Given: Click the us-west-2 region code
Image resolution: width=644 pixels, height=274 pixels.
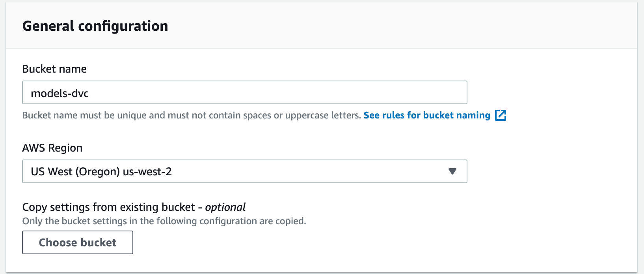Looking at the screenshot, I should (147, 172).
